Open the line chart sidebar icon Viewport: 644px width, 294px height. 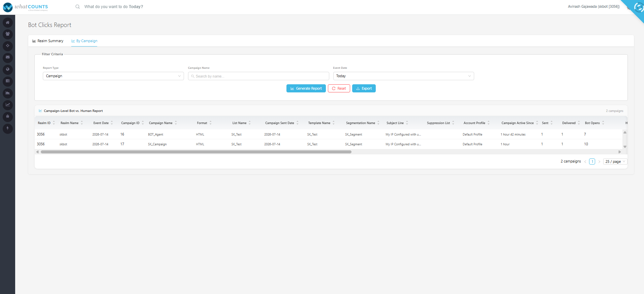tap(7, 105)
